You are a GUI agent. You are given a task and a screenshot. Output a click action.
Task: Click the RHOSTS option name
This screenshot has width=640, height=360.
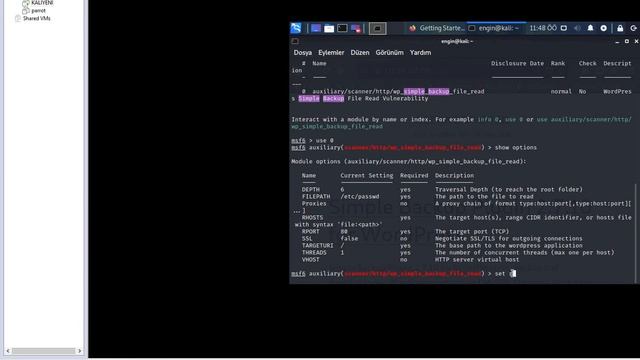tap(312, 218)
